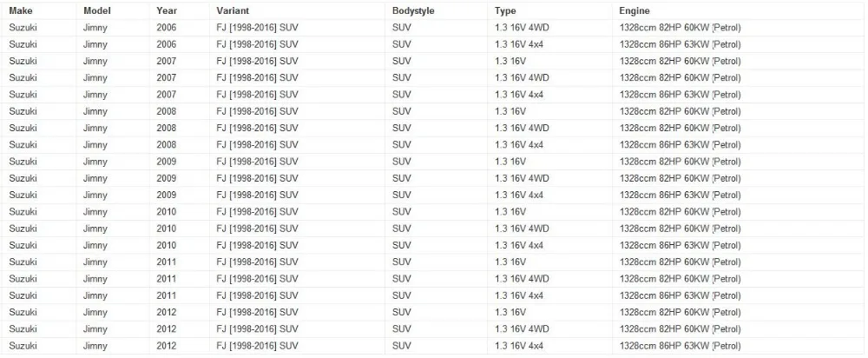Select the 2006 row with type 1.3 16V 4WD

pyautogui.click(x=433, y=28)
